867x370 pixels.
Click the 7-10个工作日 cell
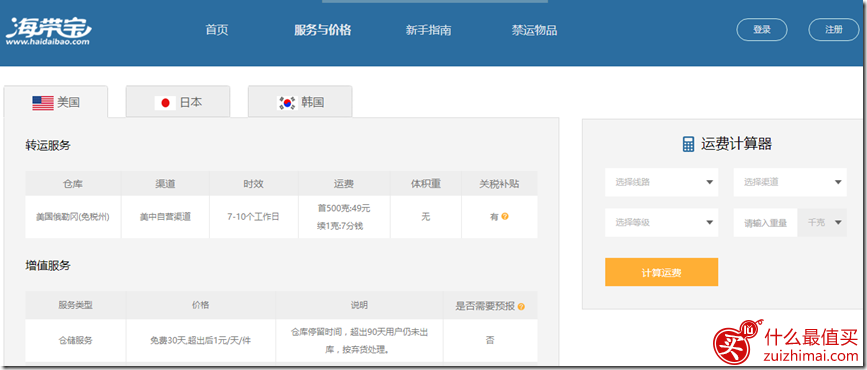tap(254, 217)
